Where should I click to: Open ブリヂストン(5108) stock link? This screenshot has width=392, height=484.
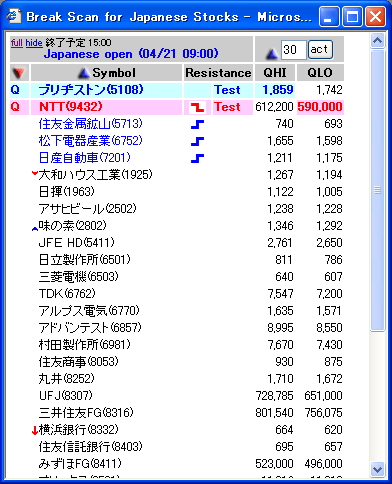pos(91,90)
